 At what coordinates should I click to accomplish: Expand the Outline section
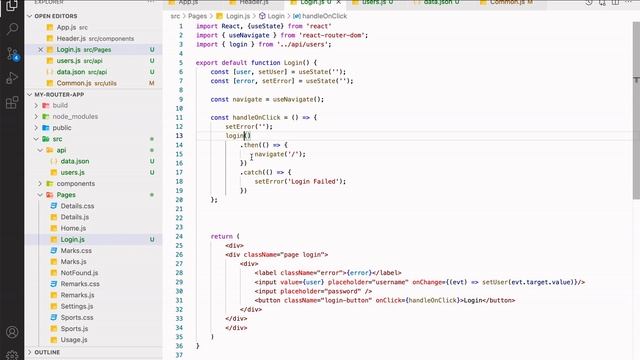tap(93, 352)
